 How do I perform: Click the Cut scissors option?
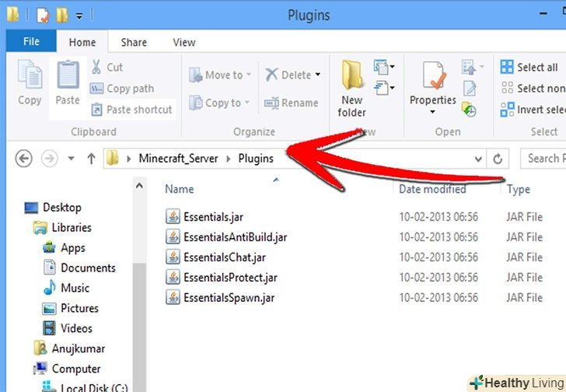tap(107, 67)
